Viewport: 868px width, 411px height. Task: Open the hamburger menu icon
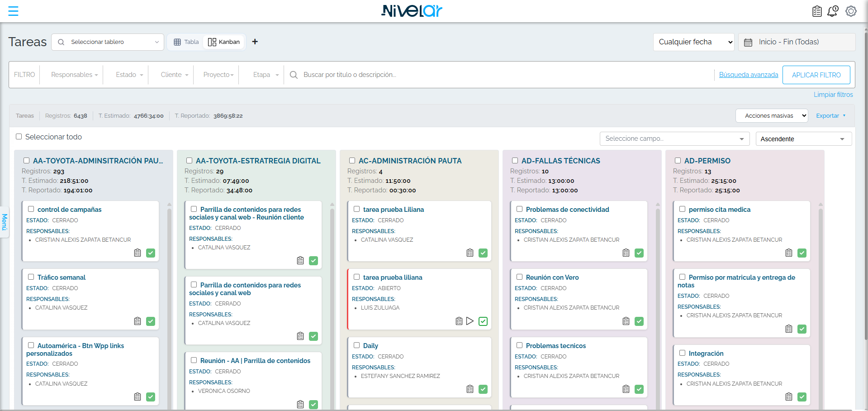pyautogui.click(x=14, y=11)
